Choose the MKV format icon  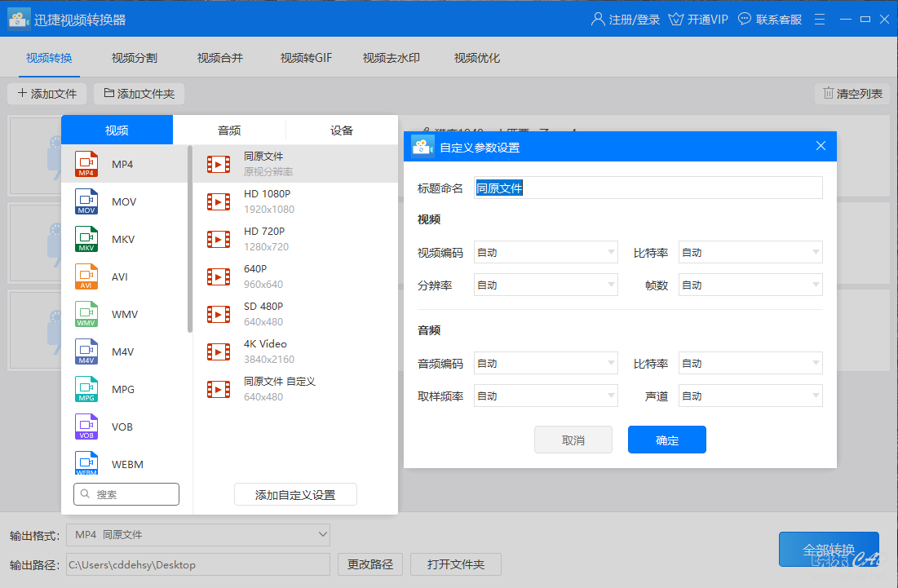pos(86,239)
